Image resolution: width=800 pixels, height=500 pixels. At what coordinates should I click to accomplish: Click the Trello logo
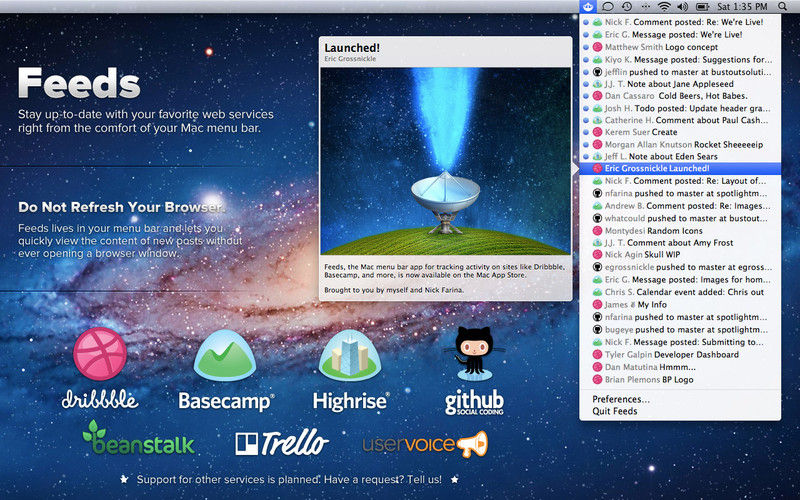coord(282,442)
